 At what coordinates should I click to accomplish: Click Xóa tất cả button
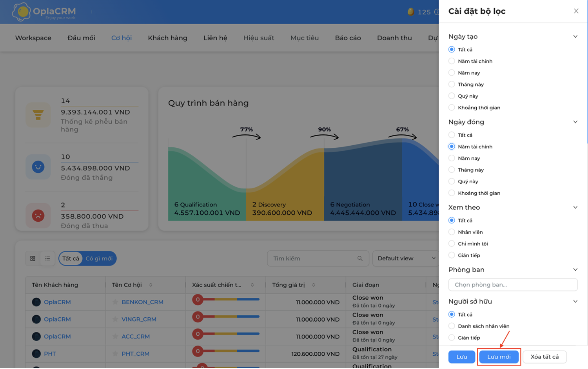click(x=544, y=357)
